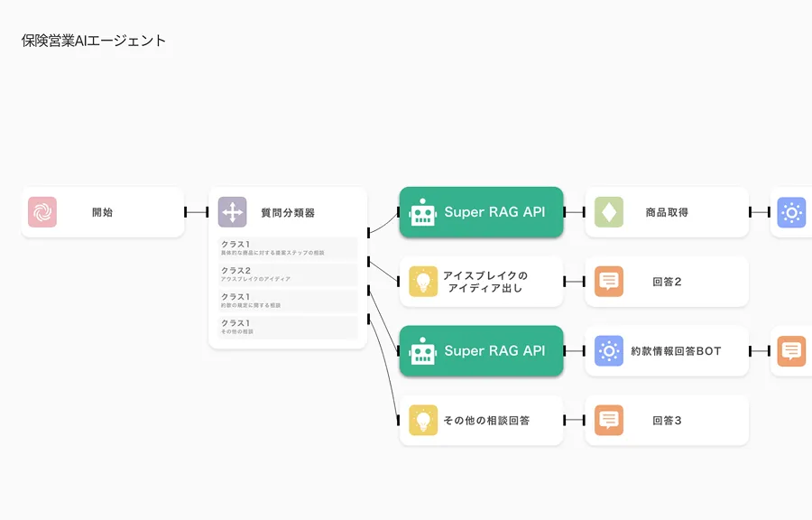Select the 商品取得 node label
Screen dimensions: 812x520
tap(667, 212)
